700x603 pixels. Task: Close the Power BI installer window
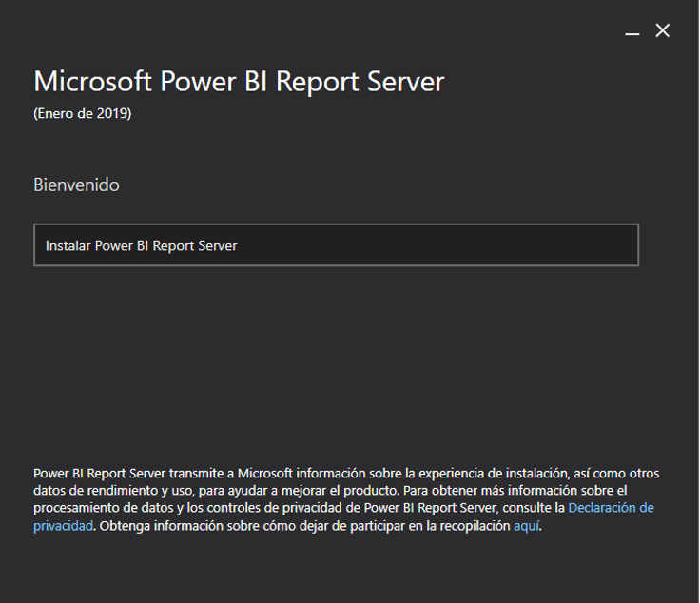(x=663, y=30)
